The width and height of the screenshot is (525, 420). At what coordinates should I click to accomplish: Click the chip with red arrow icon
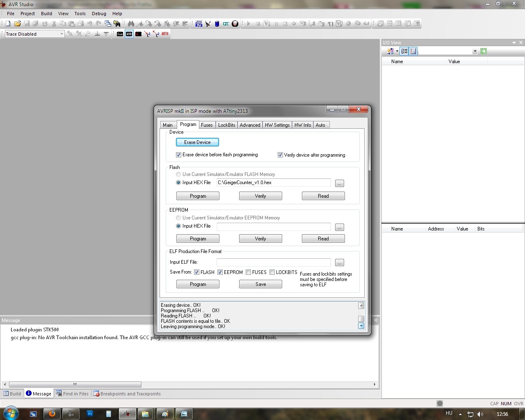[x=138, y=34]
